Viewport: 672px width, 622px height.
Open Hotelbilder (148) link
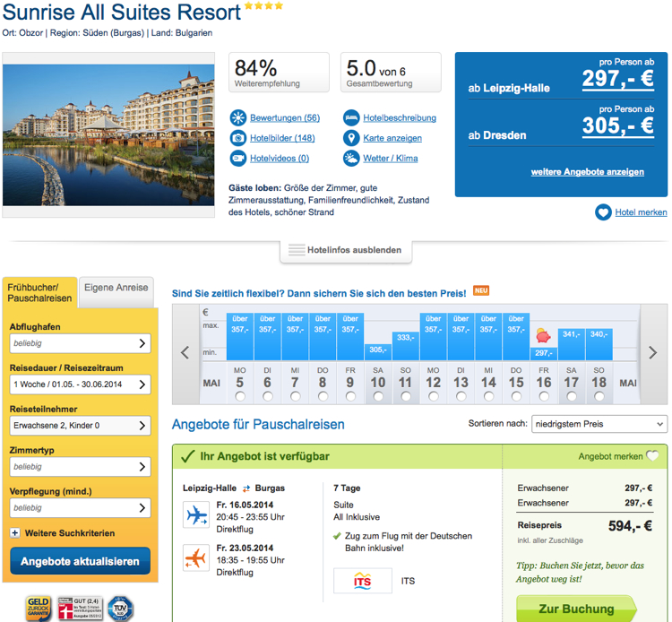tap(282, 138)
